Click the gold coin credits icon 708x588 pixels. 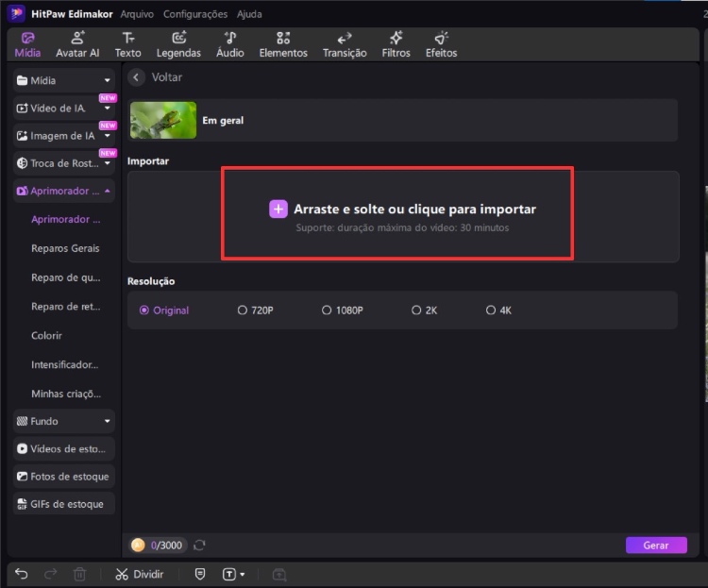click(138, 546)
